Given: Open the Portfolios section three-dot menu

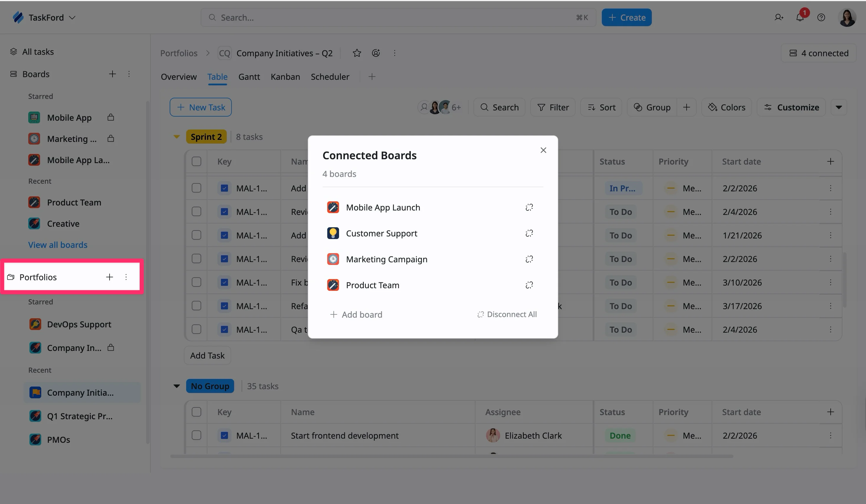Looking at the screenshot, I should tap(126, 277).
